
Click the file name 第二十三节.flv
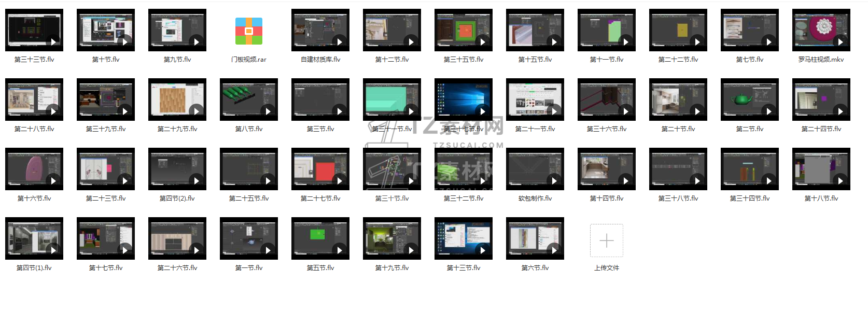coord(106,199)
